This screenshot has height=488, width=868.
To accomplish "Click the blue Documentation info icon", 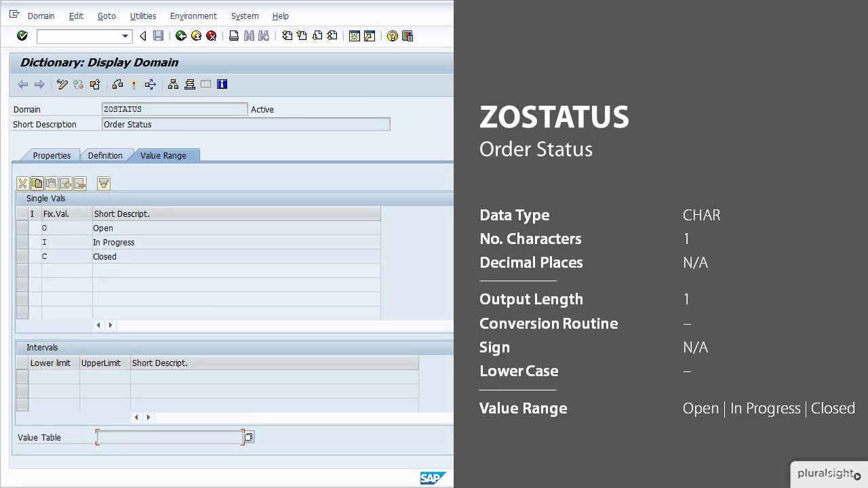I will click(222, 84).
